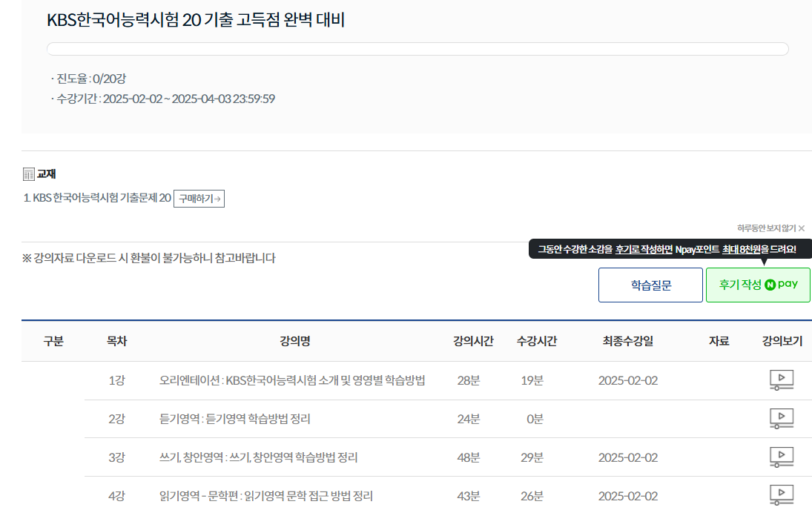
Task: Click the 2강 index cell
Action: [x=116, y=418]
